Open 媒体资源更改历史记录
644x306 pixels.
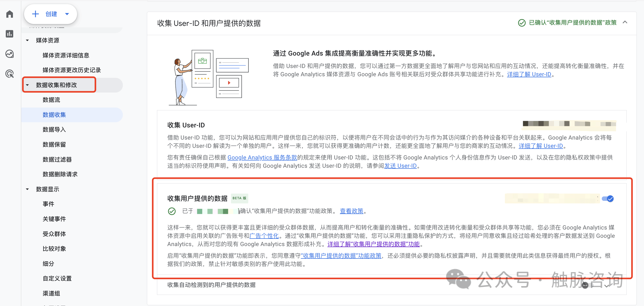coord(72,70)
